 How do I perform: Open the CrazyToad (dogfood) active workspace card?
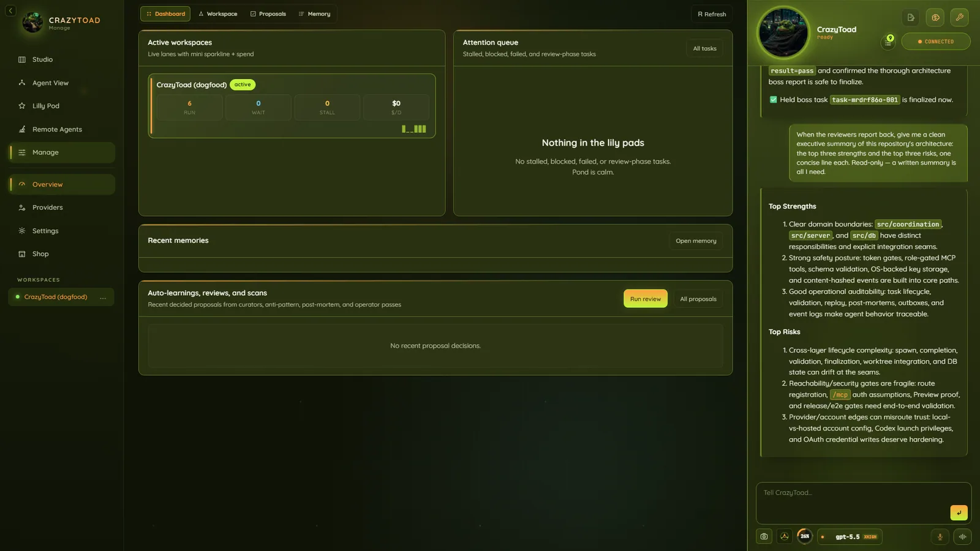292,106
